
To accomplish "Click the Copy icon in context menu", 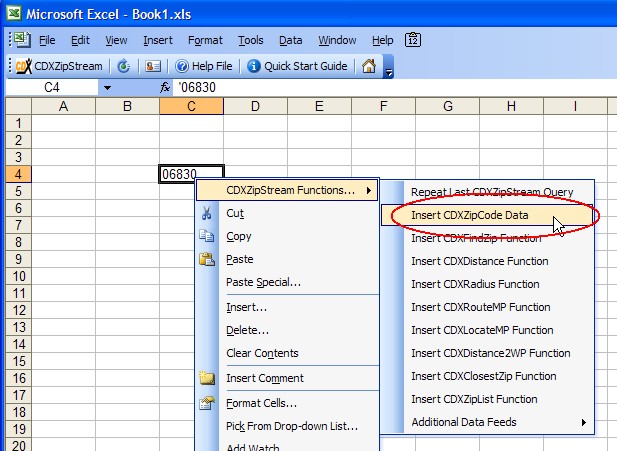I will click(207, 236).
